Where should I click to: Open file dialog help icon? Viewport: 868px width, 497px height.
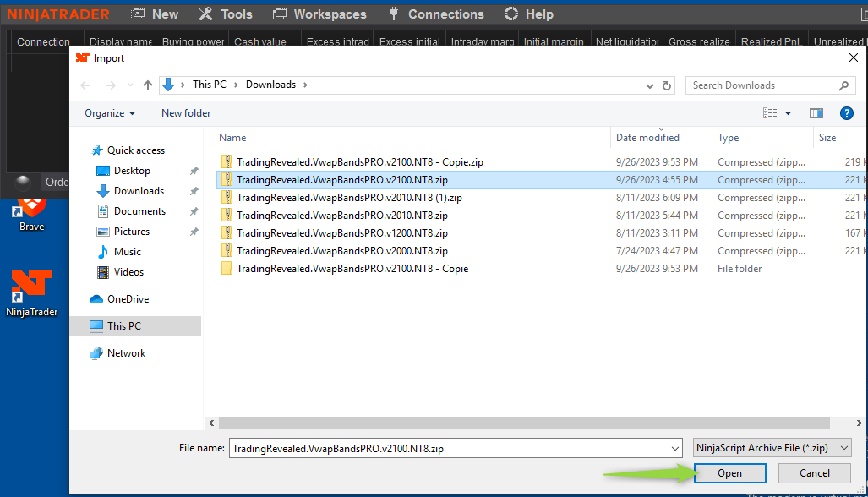tap(846, 113)
